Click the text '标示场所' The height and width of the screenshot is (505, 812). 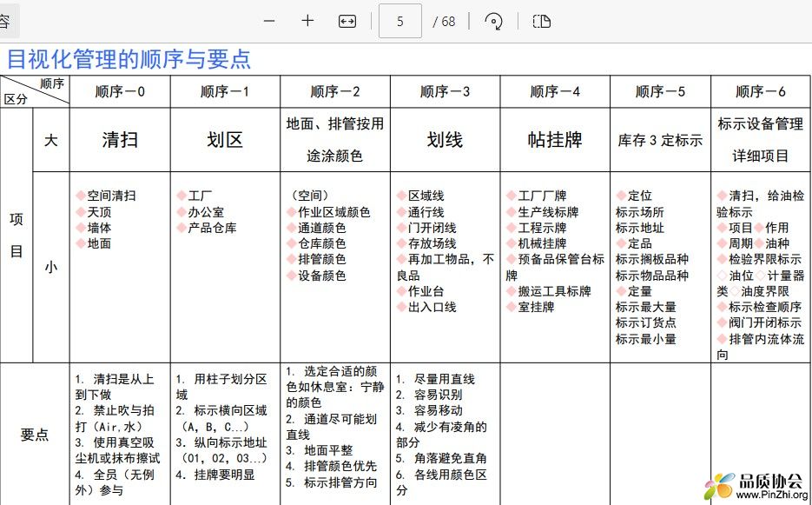pos(639,211)
